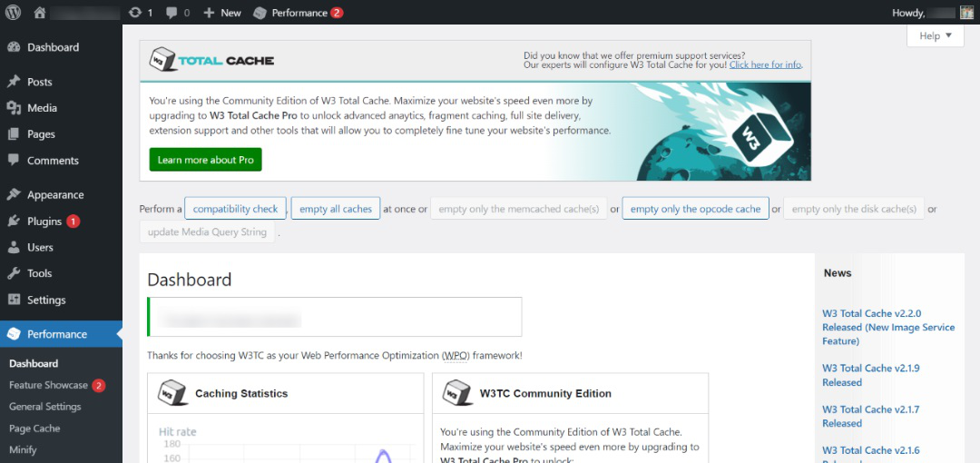Click the Performance cube icon in admin bar
The height and width of the screenshot is (463, 980).
tap(260, 13)
